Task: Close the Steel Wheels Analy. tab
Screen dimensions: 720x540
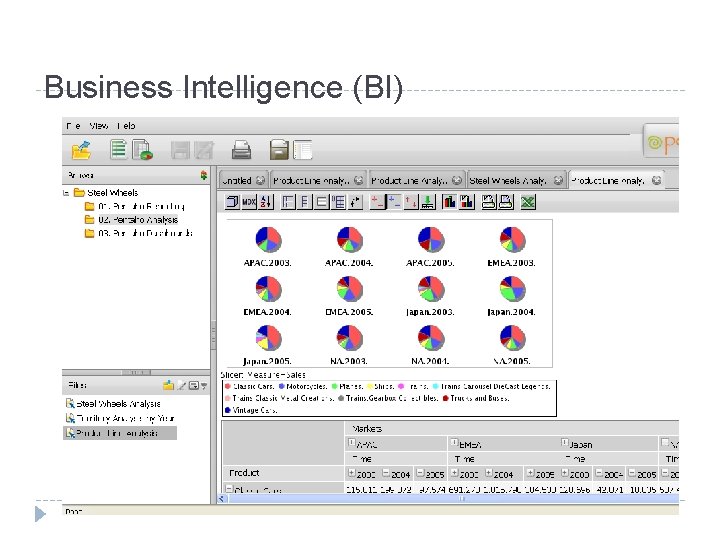Action: 557,180
